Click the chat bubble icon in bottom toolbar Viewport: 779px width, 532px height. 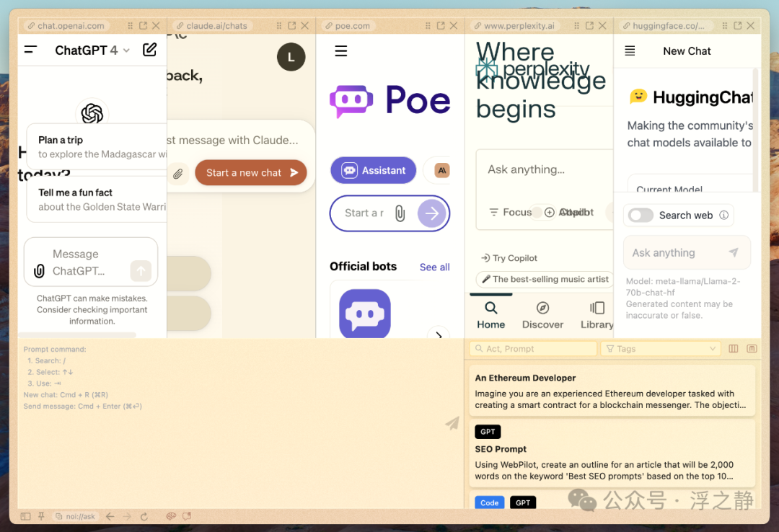[187, 517]
